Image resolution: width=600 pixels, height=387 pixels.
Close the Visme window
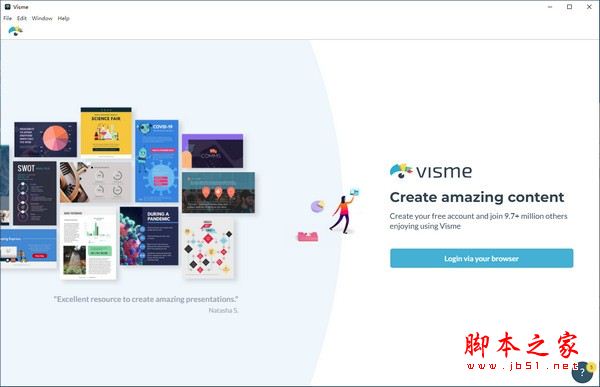(589, 7)
